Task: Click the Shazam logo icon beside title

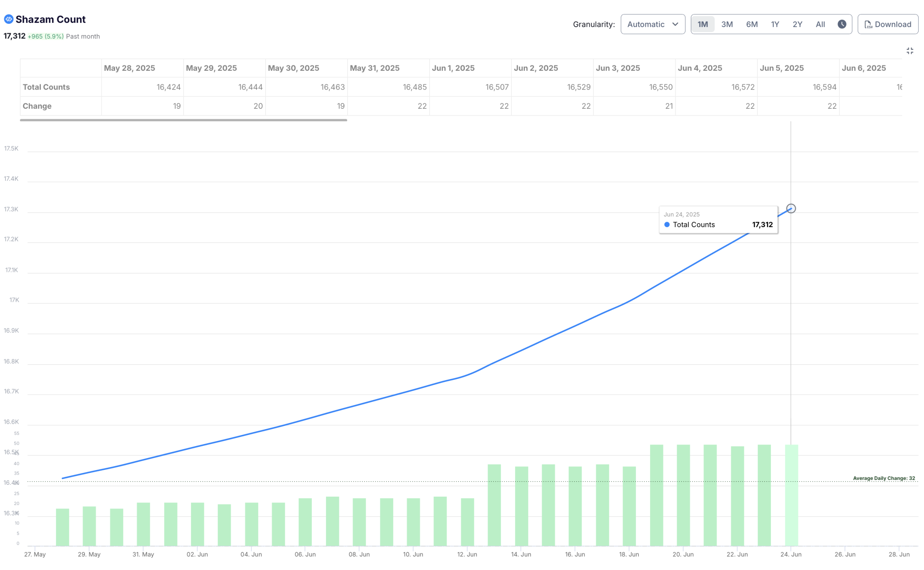Action: [x=9, y=19]
